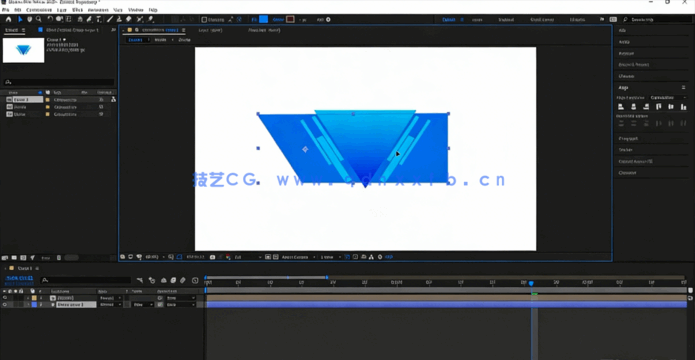Viewport: 695px width, 360px height.
Task: Toggle the Bezier Path checkbox in toolbar
Action: pyautogui.click(x=204, y=19)
